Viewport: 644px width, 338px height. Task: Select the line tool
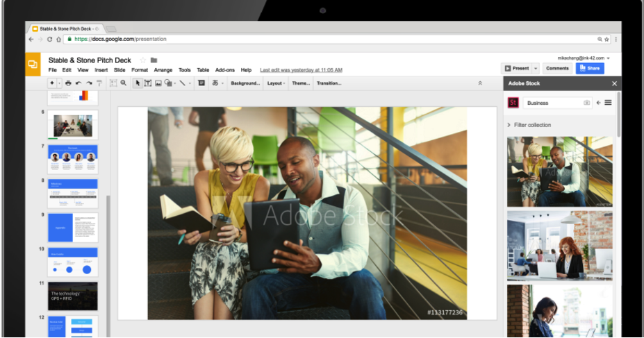point(182,83)
